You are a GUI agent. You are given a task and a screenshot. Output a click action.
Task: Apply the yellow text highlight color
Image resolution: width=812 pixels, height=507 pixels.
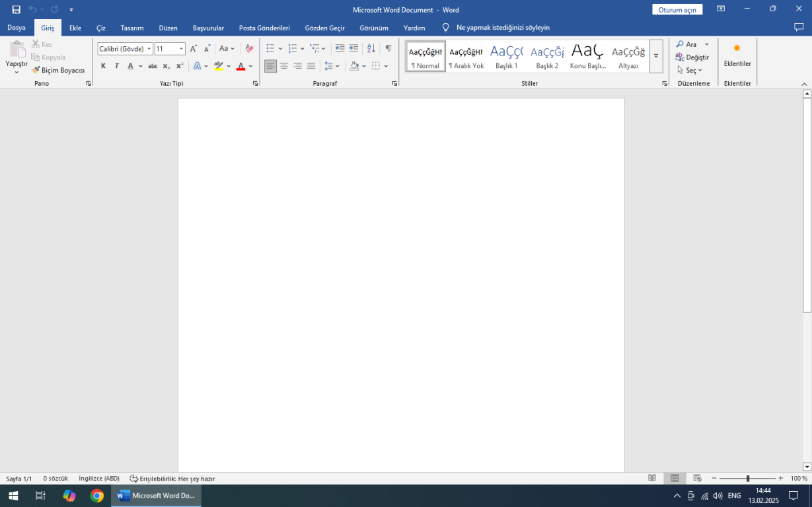point(219,66)
